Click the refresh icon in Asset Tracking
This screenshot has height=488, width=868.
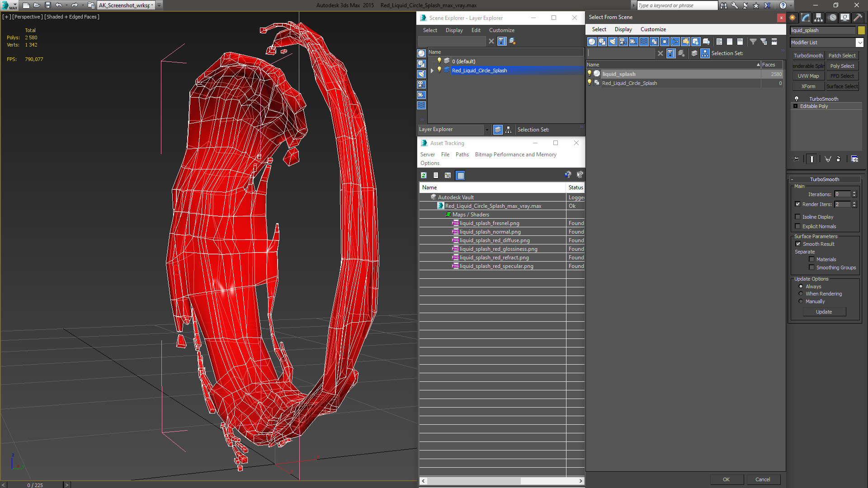tap(424, 175)
